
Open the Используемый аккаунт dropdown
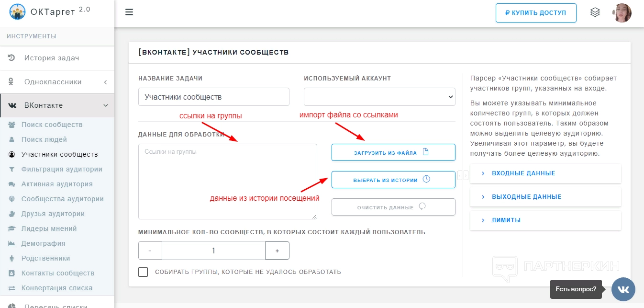coord(379,97)
